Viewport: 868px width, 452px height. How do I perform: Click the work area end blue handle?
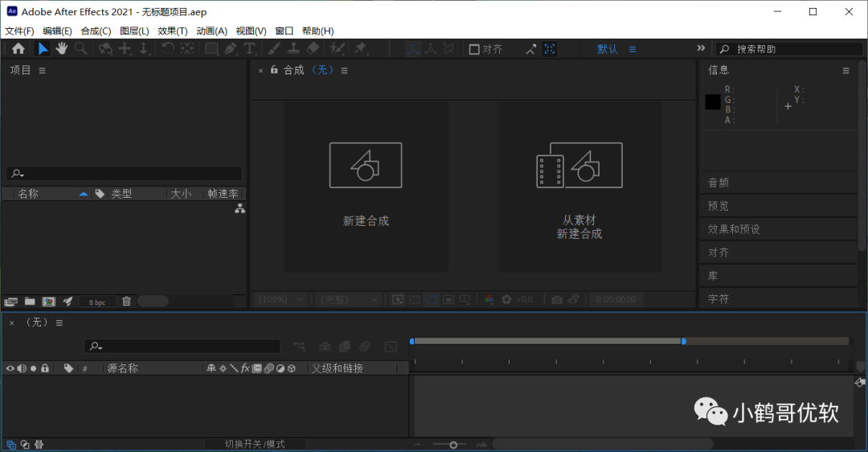coord(684,341)
